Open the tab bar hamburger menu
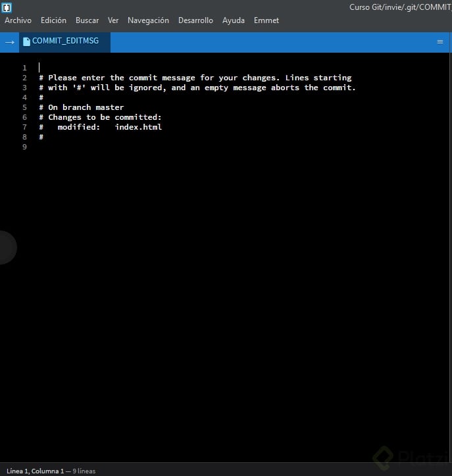452x476 pixels. coord(440,42)
